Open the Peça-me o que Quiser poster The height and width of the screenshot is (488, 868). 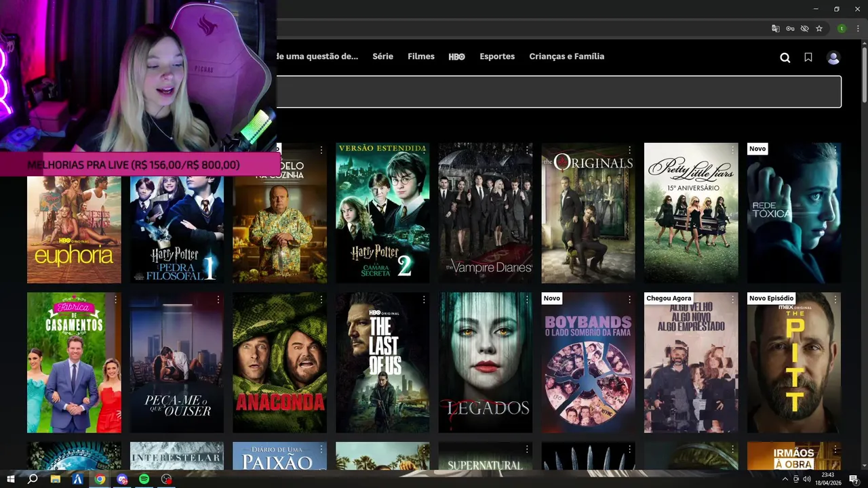click(177, 363)
